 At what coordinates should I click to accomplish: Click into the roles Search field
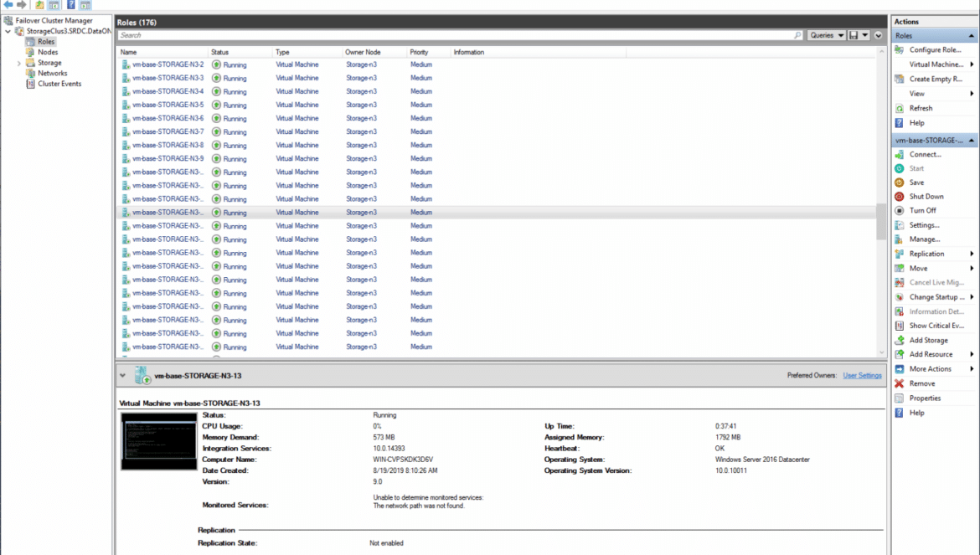click(455, 36)
